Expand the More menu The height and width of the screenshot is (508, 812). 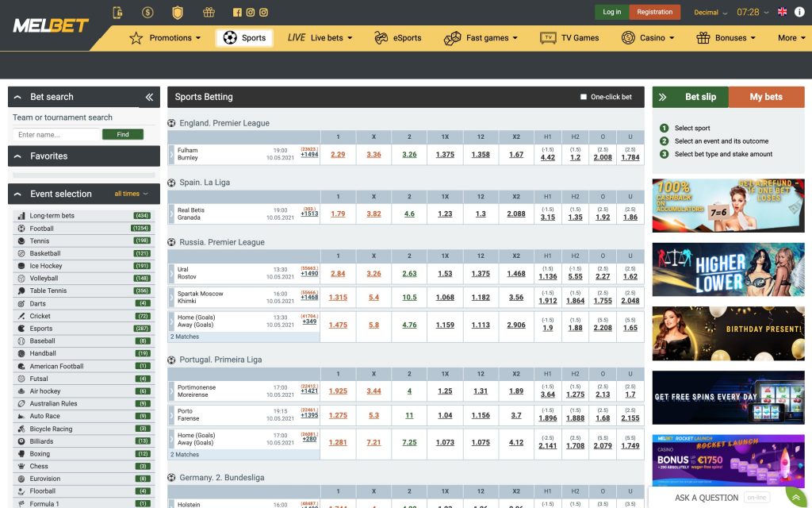coord(792,38)
